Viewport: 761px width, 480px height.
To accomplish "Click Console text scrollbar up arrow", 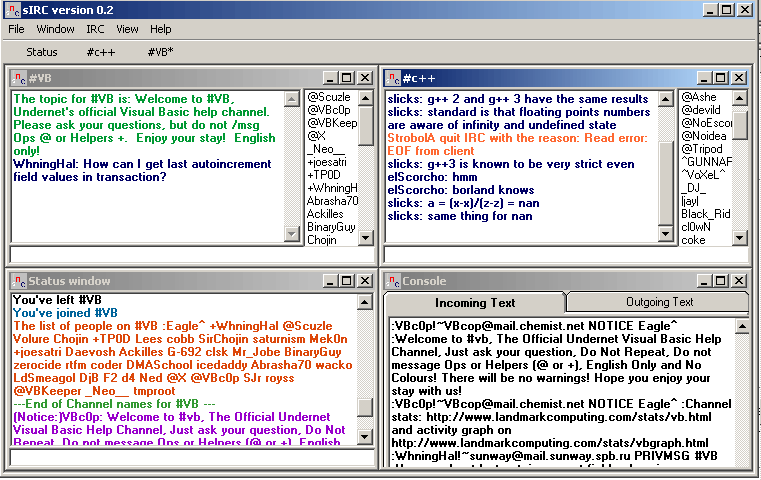I will point(742,327).
